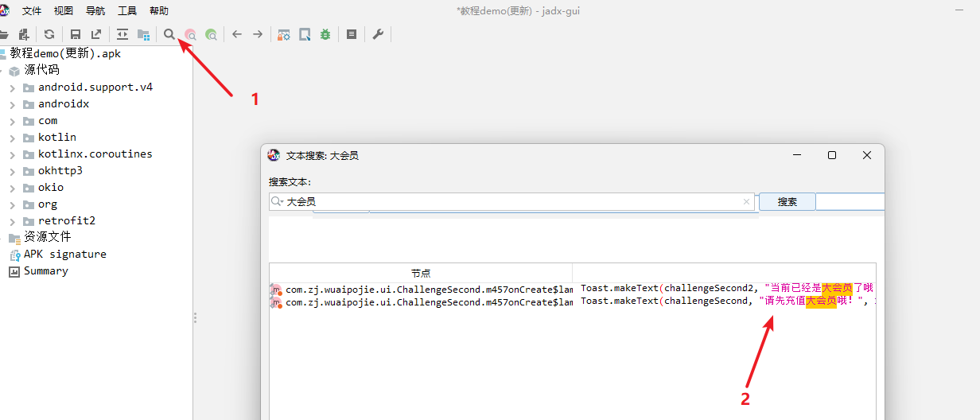Open the 导航 menu

pyautogui.click(x=95, y=11)
